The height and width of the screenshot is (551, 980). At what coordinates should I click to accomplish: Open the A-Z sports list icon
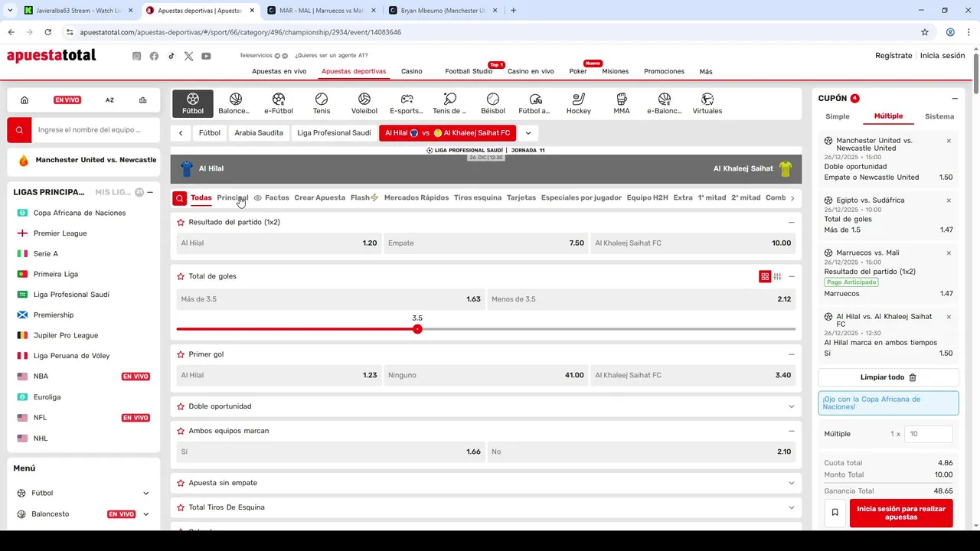(x=109, y=100)
